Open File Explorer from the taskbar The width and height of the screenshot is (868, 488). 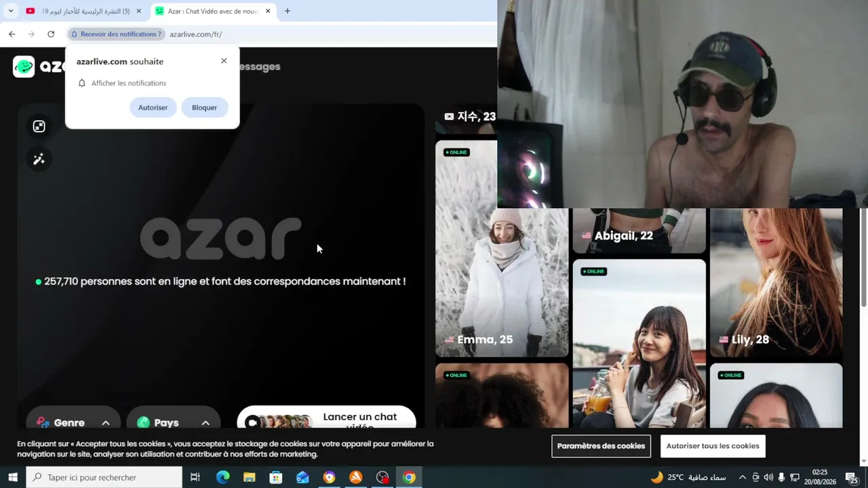[249, 477]
